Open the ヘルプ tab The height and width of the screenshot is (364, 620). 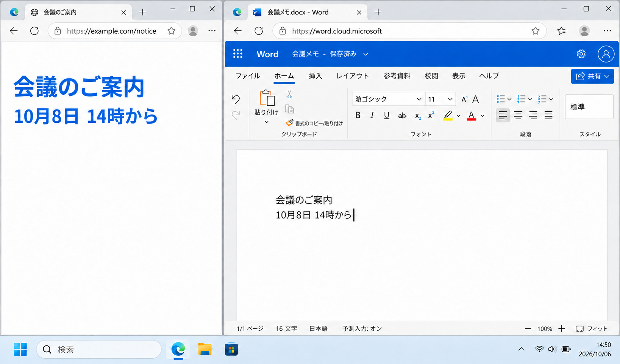(489, 76)
